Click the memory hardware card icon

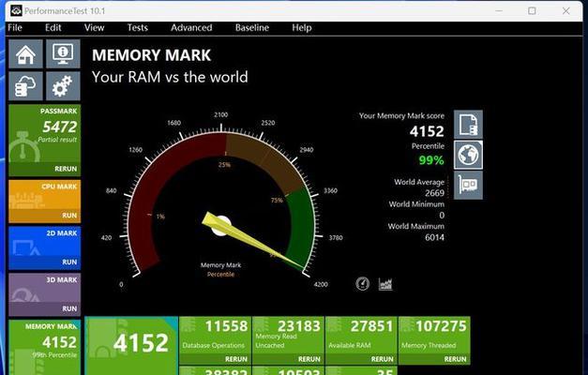pos(468,185)
